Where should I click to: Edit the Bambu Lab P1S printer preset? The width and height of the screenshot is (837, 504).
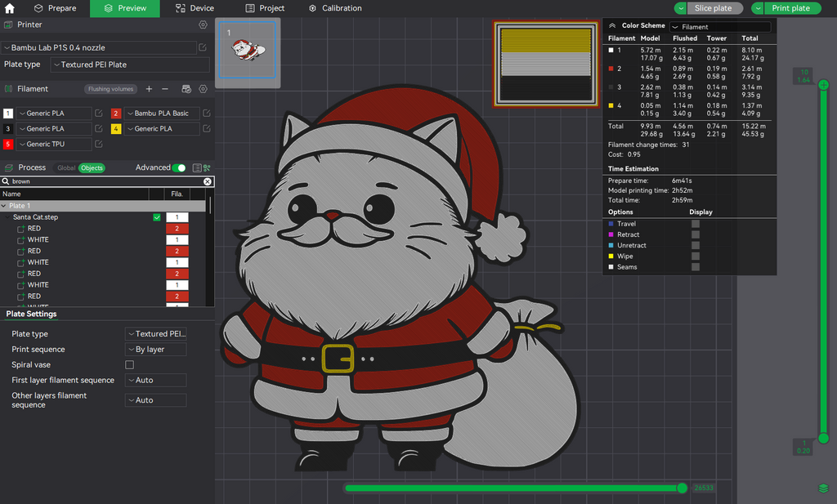click(x=203, y=47)
